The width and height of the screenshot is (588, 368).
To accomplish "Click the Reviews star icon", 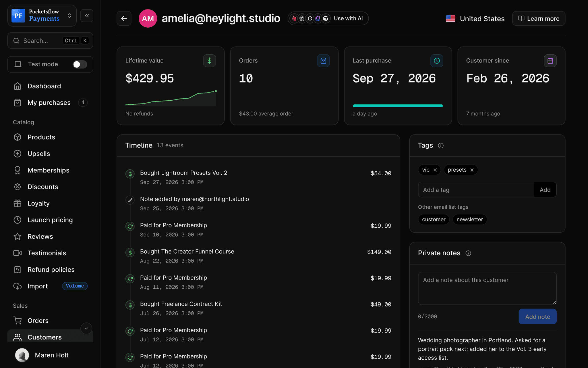I will click(x=18, y=236).
